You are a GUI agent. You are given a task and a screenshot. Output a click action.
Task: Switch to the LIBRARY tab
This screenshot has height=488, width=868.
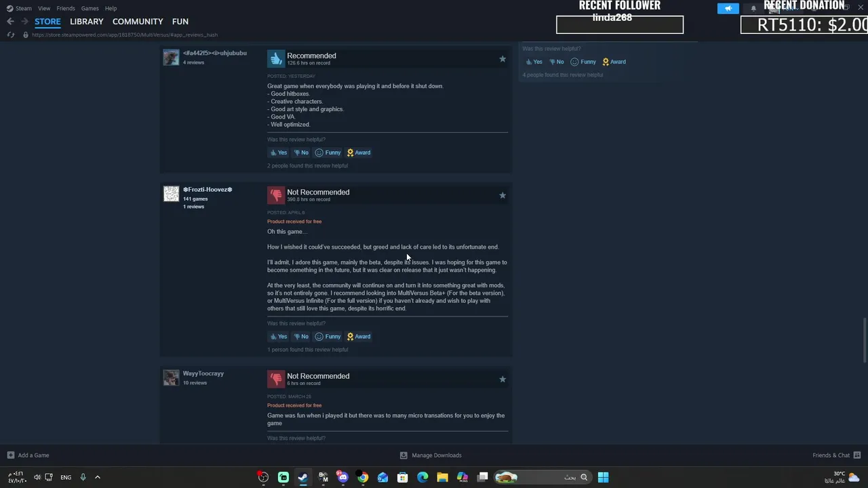coord(86,22)
